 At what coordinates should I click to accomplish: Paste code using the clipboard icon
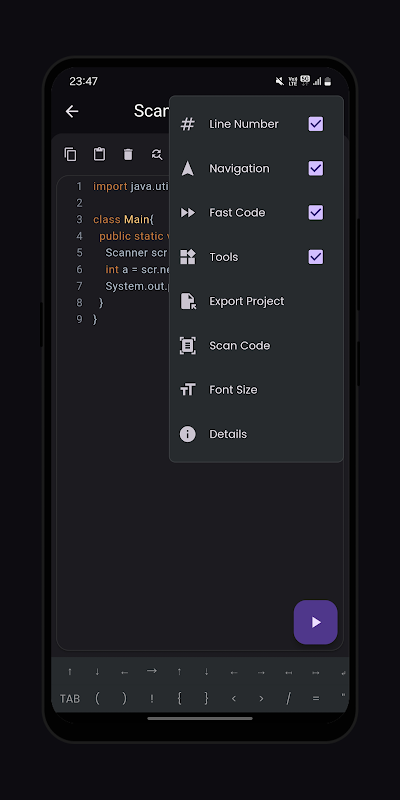pos(99,154)
